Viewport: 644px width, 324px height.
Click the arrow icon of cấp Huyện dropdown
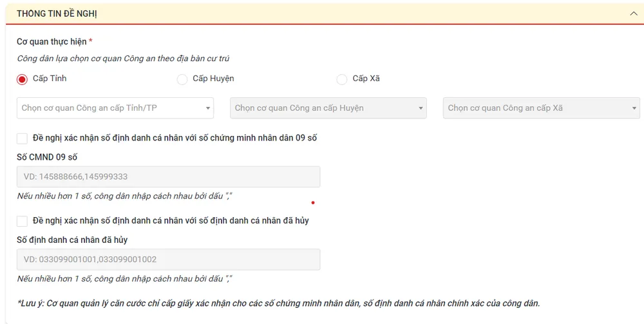pyautogui.click(x=421, y=109)
